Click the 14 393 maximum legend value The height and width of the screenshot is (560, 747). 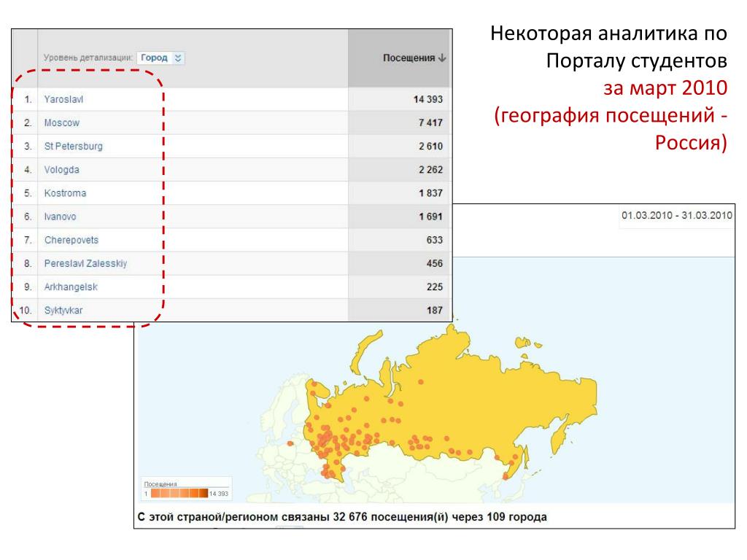[219, 494]
